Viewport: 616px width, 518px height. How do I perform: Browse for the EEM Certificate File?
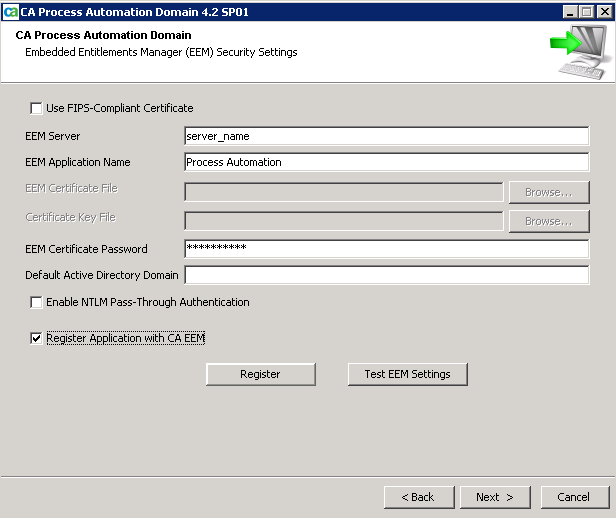coord(549,192)
